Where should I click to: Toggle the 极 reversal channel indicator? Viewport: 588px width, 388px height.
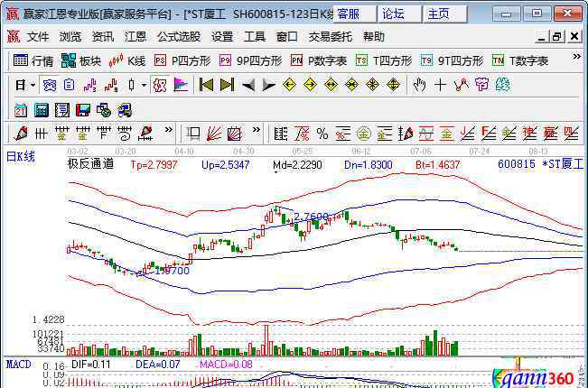click(160, 86)
